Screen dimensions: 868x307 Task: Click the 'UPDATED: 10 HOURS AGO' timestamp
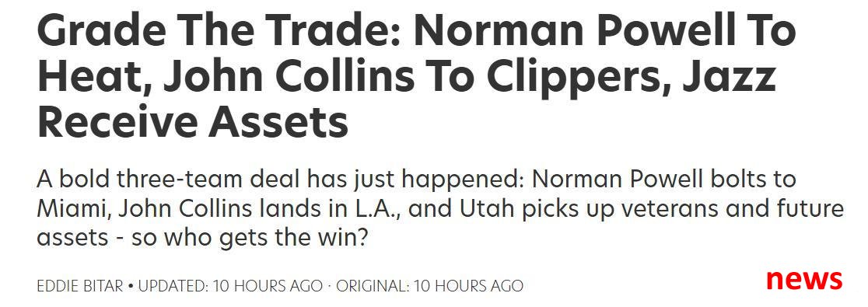(x=229, y=287)
